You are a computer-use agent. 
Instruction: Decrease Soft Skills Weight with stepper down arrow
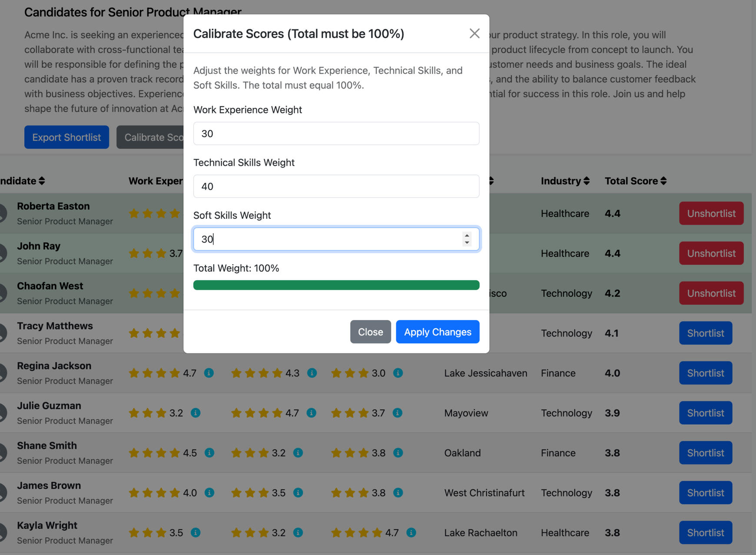pos(467,243)
